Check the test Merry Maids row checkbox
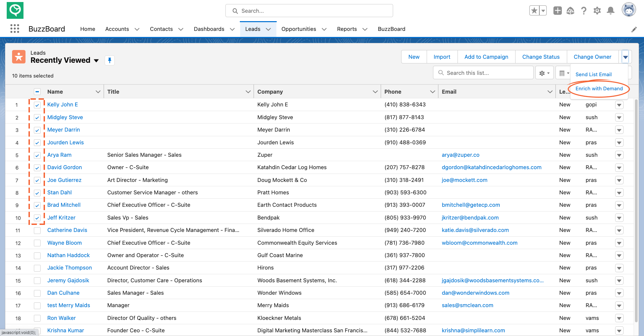Screen dimensions: 644x336 [x=37, y=305]
